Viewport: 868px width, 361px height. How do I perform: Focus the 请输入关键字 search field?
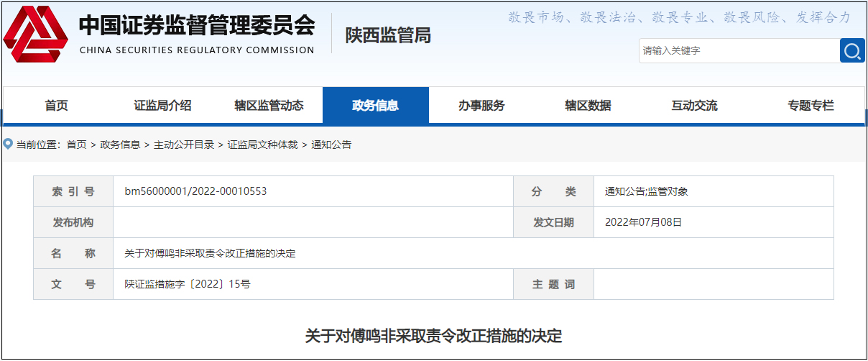[739, 50]
